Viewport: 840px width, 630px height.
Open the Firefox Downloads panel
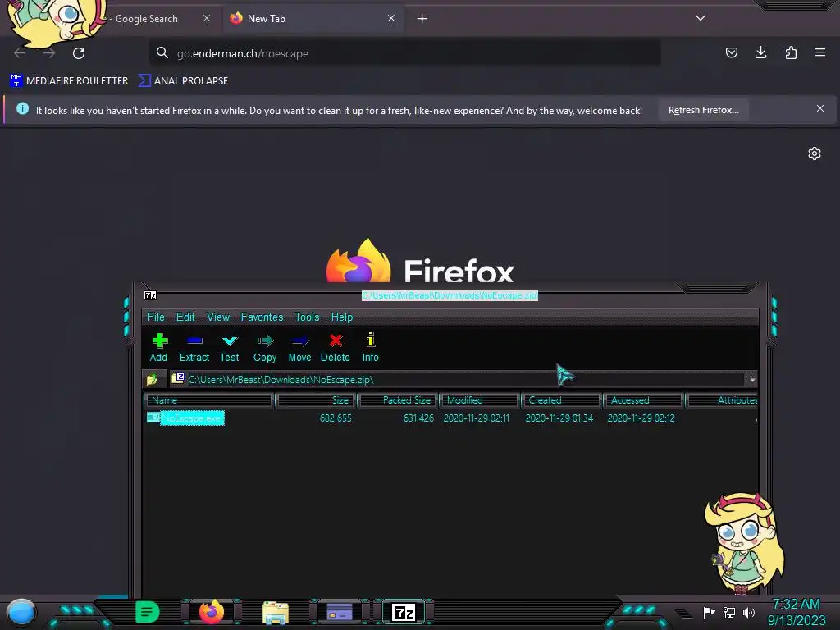[760, 52]
